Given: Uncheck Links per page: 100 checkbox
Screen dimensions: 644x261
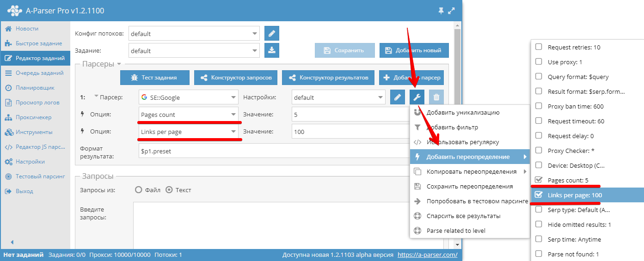Looking at the screenshot, I should coord(539,195).
